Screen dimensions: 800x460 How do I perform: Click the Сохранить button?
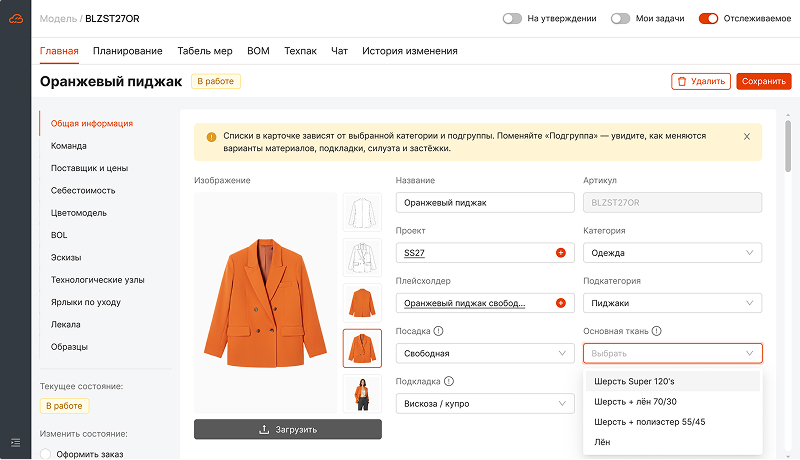pos(764,82)
